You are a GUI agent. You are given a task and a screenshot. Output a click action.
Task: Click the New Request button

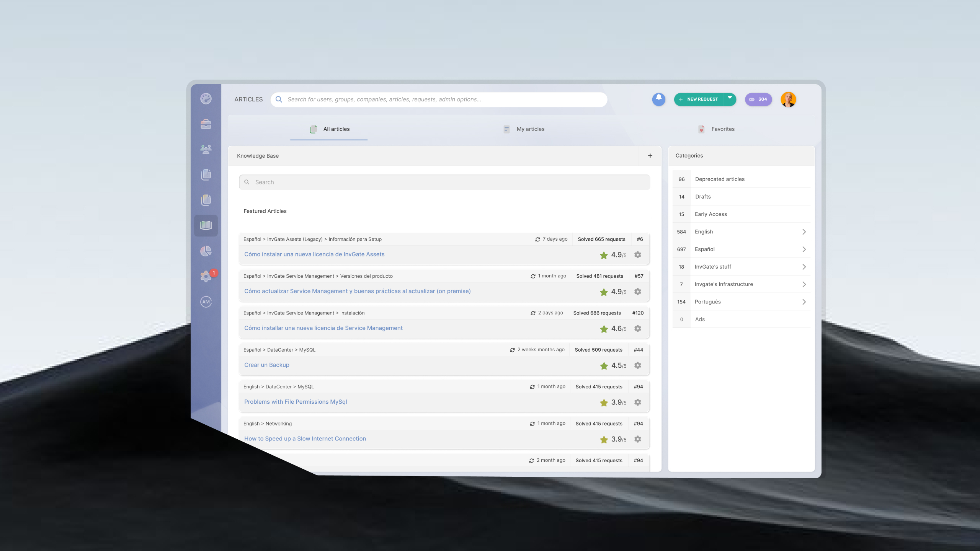(x=700, y=99)
